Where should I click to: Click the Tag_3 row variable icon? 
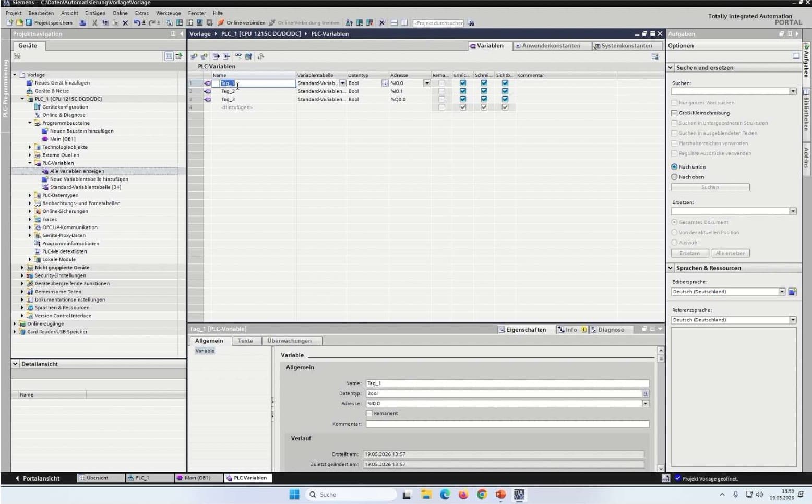(208, 99)
